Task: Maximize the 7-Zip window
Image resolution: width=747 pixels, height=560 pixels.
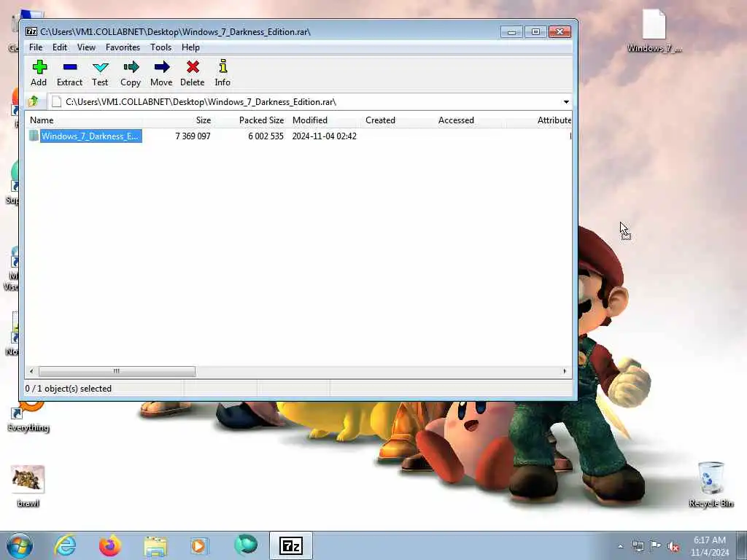Action: tap(535, 32)
